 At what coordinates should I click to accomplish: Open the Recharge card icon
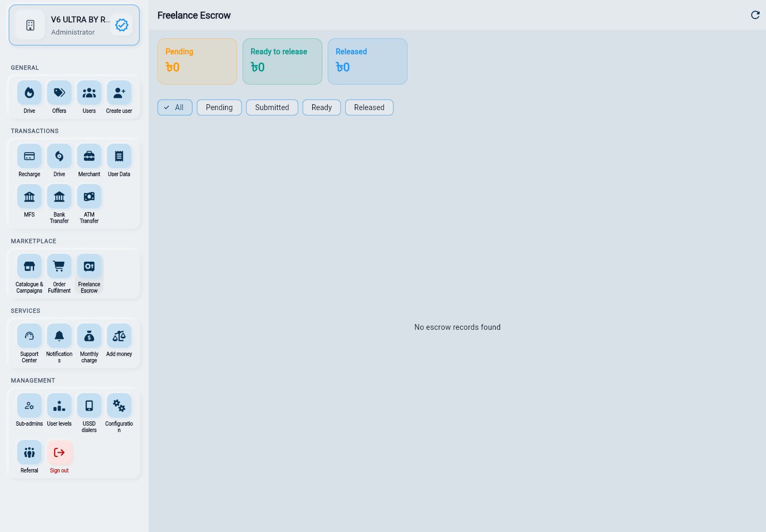(29, 156)
